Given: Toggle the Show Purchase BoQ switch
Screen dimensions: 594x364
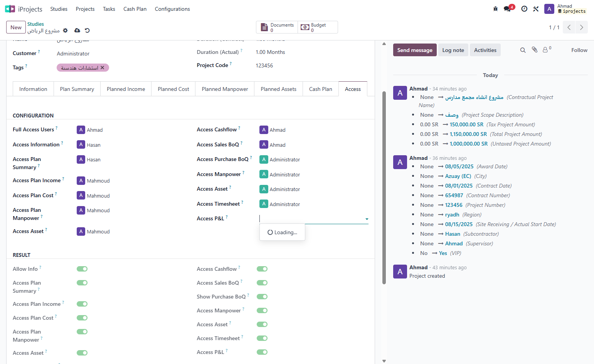Looking at the screenshot, I should click(262, 297).
